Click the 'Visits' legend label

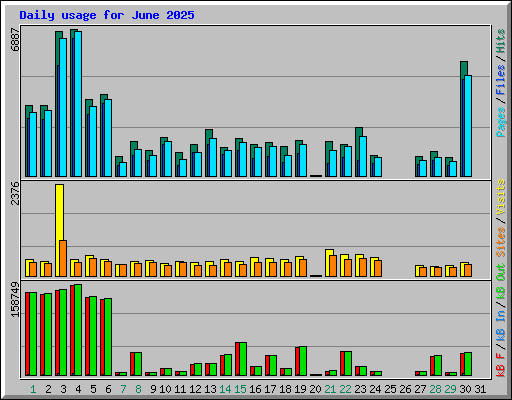point(500,197)
